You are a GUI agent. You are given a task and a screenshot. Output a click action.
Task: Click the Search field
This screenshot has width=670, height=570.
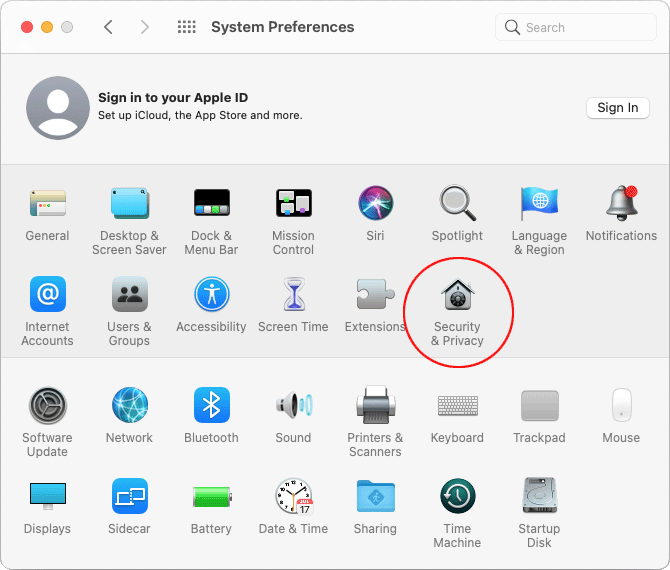pyautogui.click(x=576, y=27)
